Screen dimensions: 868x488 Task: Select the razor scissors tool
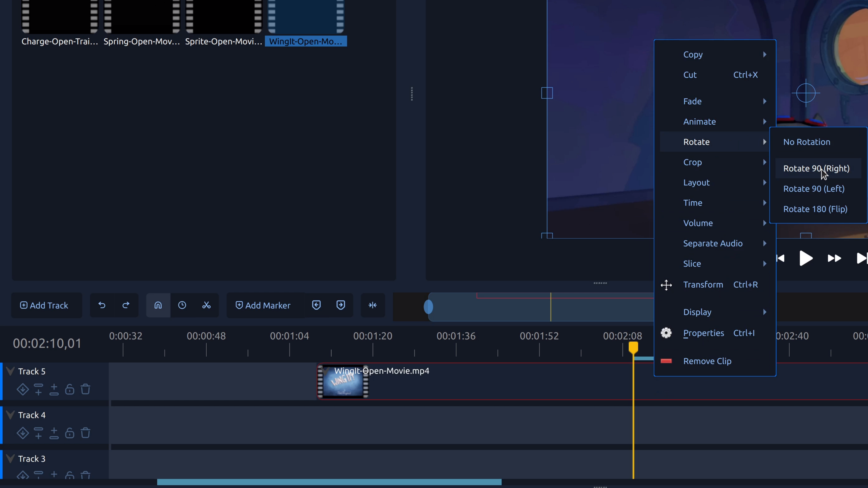click(x=206, y=305)
